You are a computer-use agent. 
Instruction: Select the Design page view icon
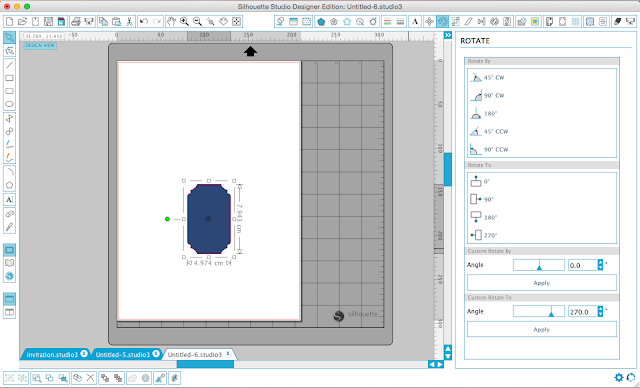9,250
